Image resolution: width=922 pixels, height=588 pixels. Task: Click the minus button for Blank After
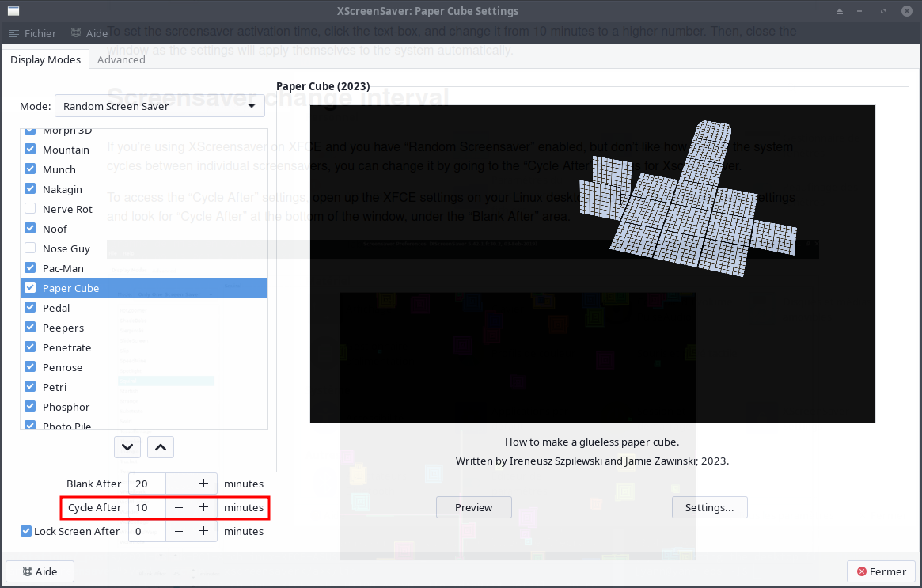(x=179, y=484)
